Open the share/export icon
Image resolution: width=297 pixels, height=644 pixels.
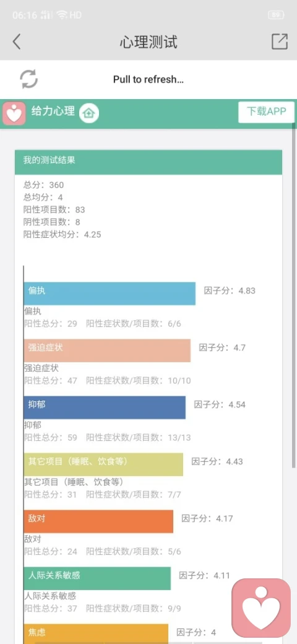point(279,41)
